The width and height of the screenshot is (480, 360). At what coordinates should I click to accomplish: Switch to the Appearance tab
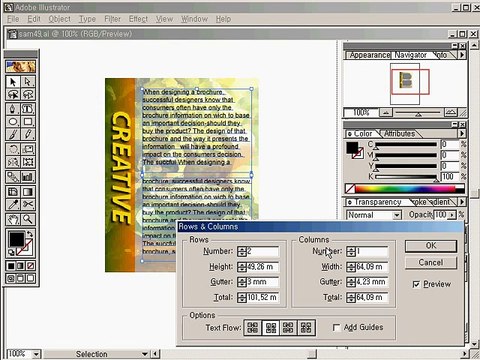(369, 55)
